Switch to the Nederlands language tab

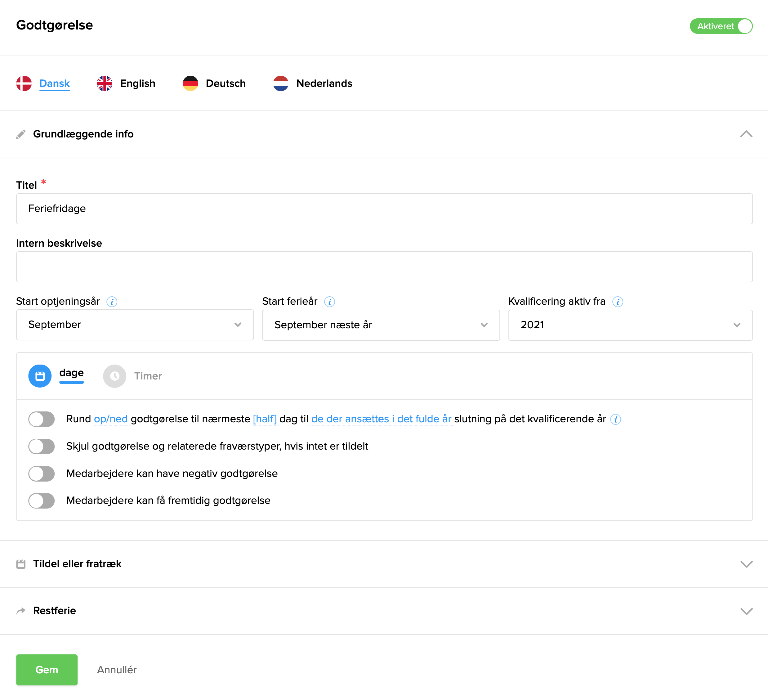click(x=324, y=83)
